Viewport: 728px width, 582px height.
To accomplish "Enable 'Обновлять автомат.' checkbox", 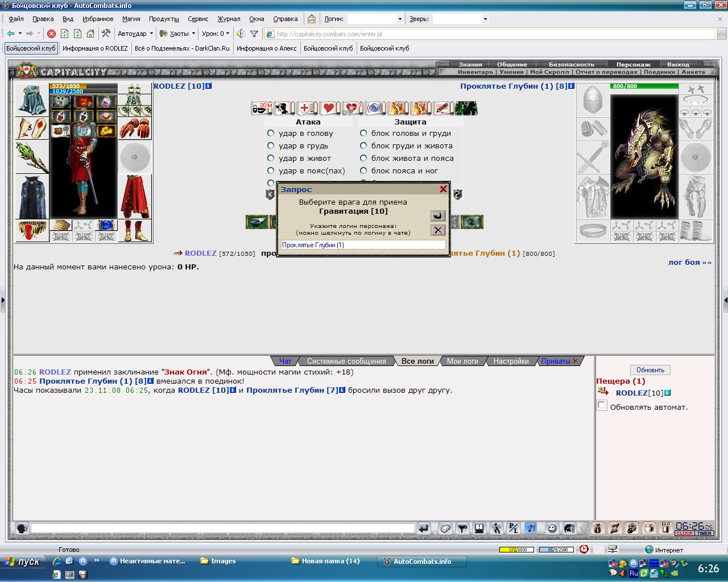I will click(x=602, y=405).
